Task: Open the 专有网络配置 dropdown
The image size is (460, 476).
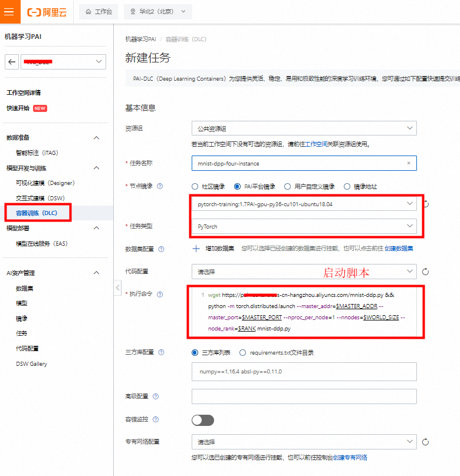Action: click(x=304, y=442)
